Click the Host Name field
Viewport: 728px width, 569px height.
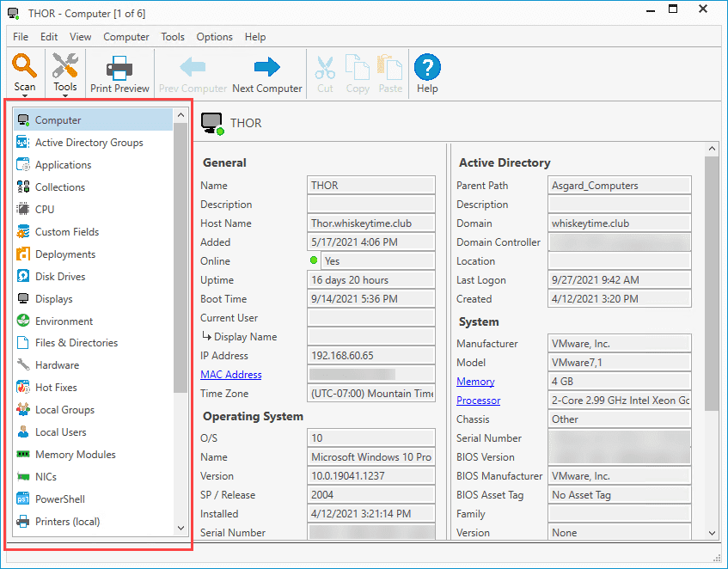[371, 223]
